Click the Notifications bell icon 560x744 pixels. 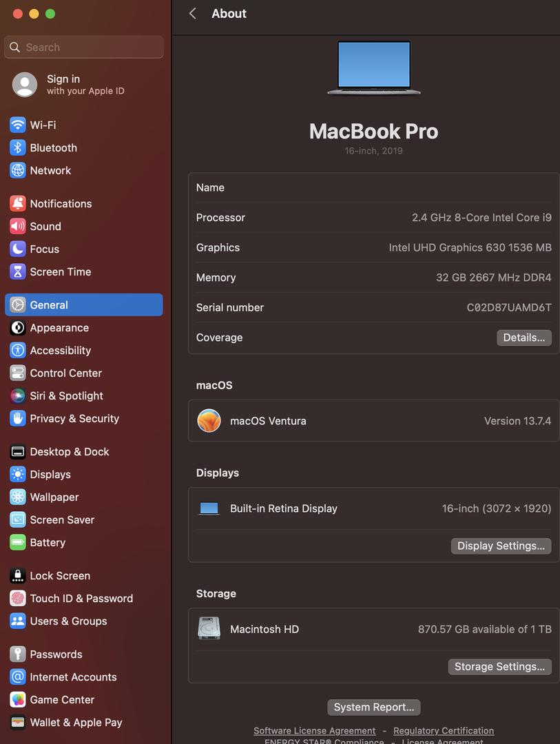[17, 203]
